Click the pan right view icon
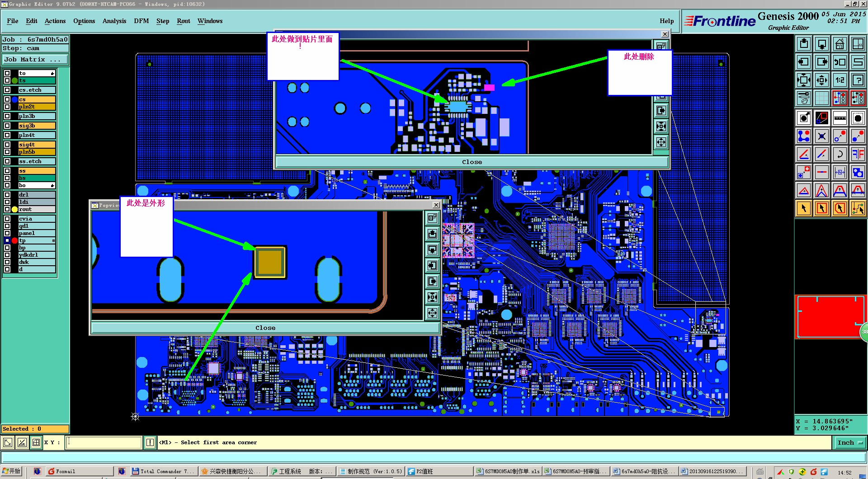 [822, 62]
